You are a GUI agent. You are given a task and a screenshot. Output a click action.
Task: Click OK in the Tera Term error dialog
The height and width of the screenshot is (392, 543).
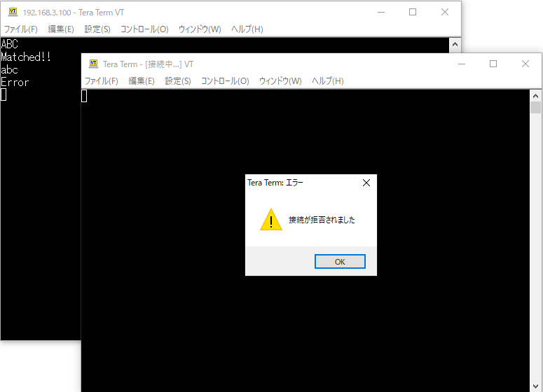click(340, 262)
